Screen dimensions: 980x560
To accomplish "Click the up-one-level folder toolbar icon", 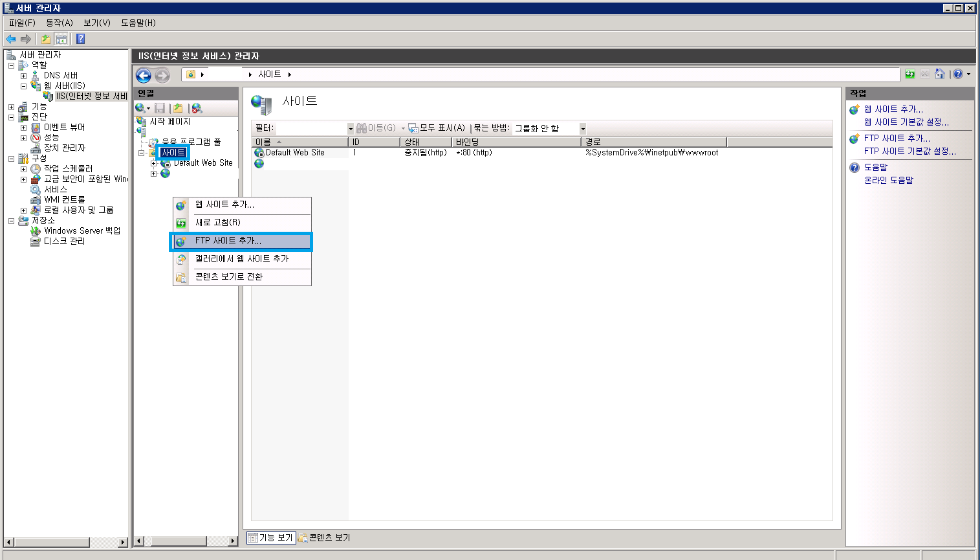I will point(46,39).
